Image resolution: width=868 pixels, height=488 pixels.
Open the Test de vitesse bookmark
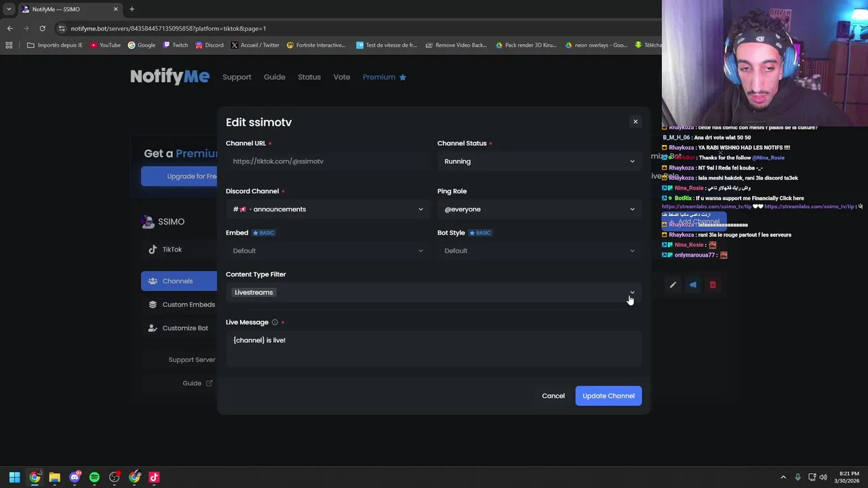tap(387, 45)
